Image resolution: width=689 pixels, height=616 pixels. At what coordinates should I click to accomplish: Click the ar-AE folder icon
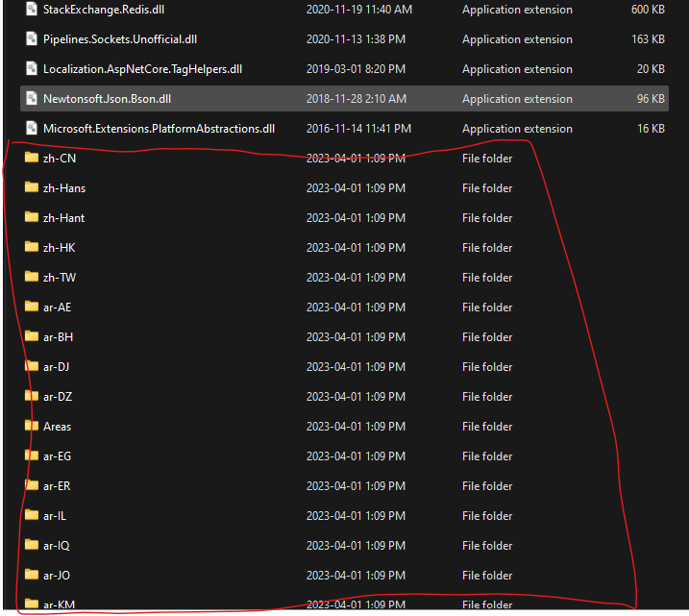[32, 308]
